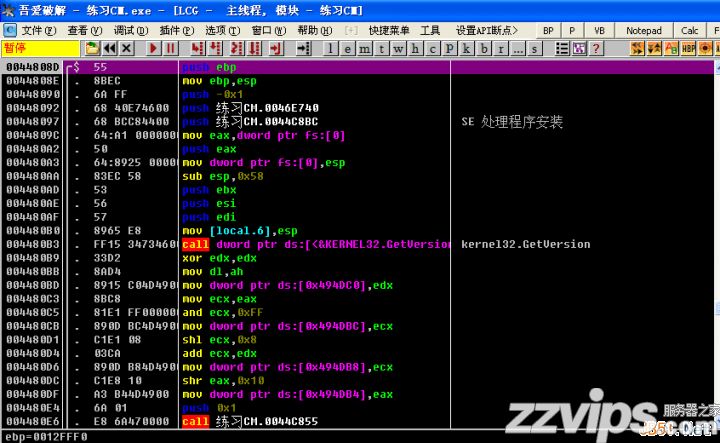This screenshot has height=443, width=720.
Task: Click the orange circle plugin icon
Action: coord(705,48)
